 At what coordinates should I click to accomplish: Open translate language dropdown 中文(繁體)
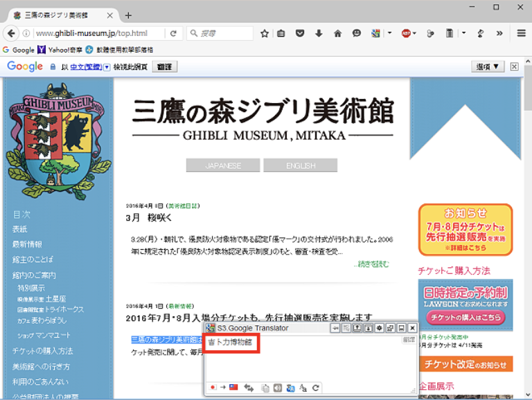coord(90,66)
